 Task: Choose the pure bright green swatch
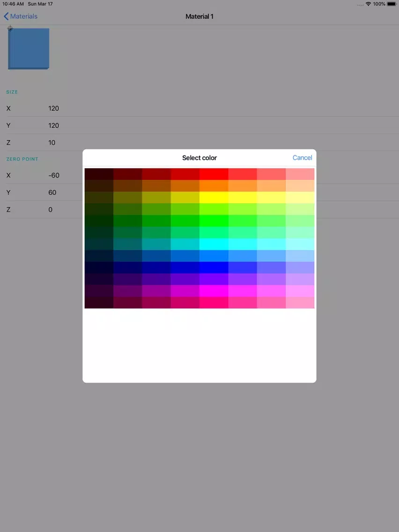point(214,221)
